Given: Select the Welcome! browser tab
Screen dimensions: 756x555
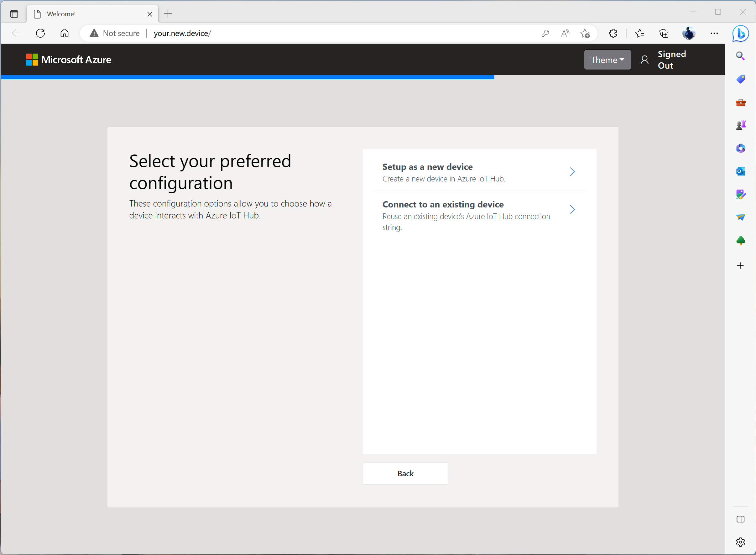Looking at the screenshot, I should coord(87,14).
